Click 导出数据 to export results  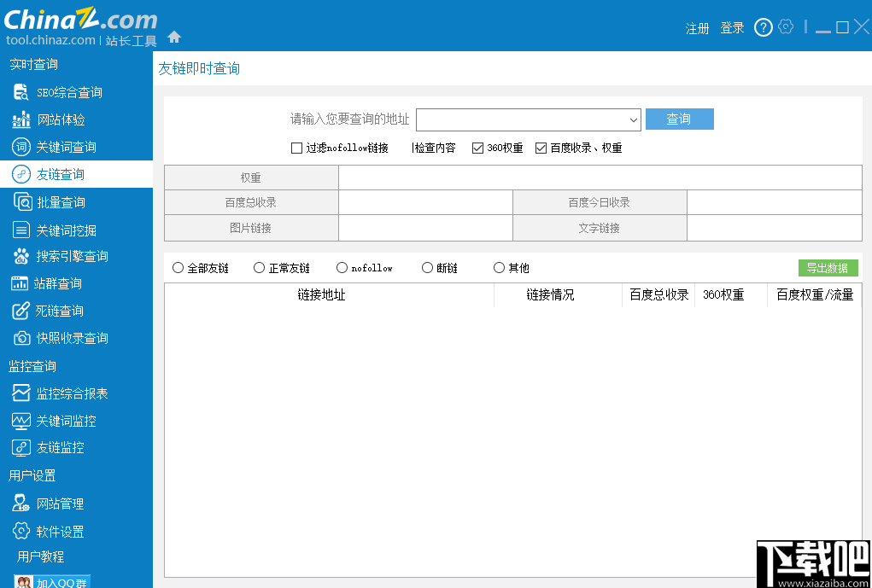click(827, 267)
